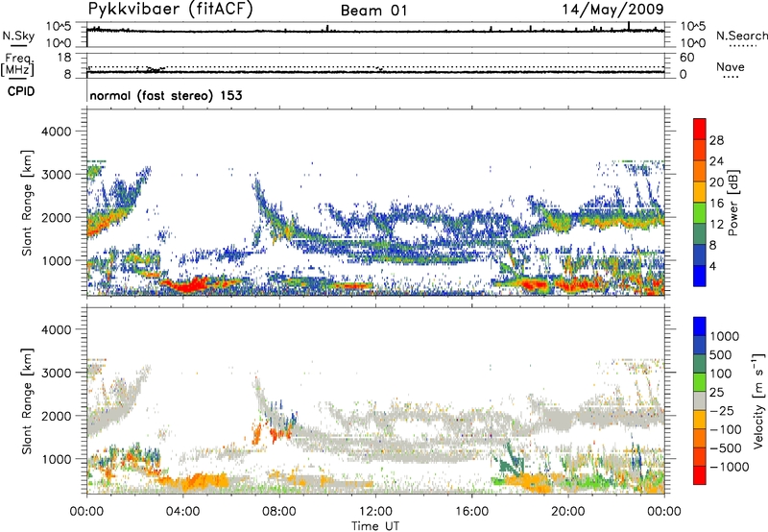The height and width of the screenshot is (532, 768).
Task: Click the 14/May/2009 date label
Action: coord(612,10)
